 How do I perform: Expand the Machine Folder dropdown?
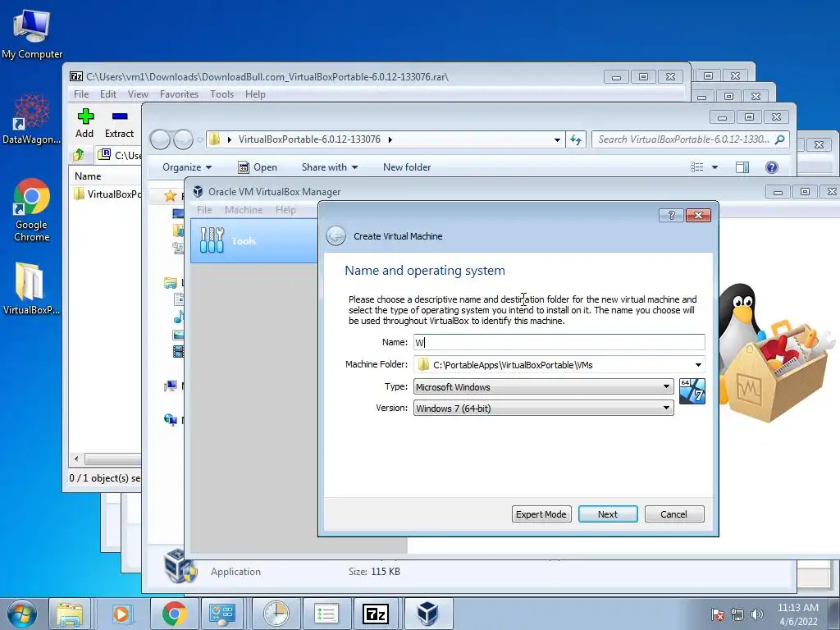point(698,365)
